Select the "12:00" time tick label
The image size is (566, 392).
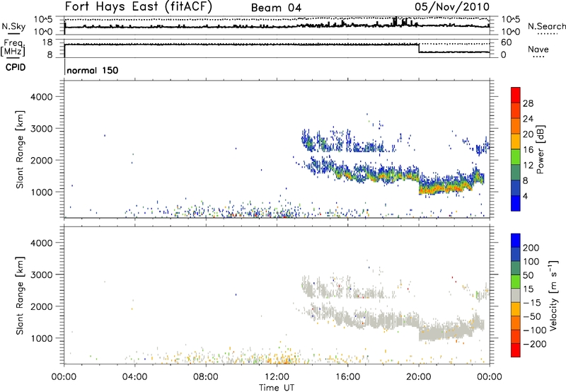pyautogui.click(x=277, y=377)
